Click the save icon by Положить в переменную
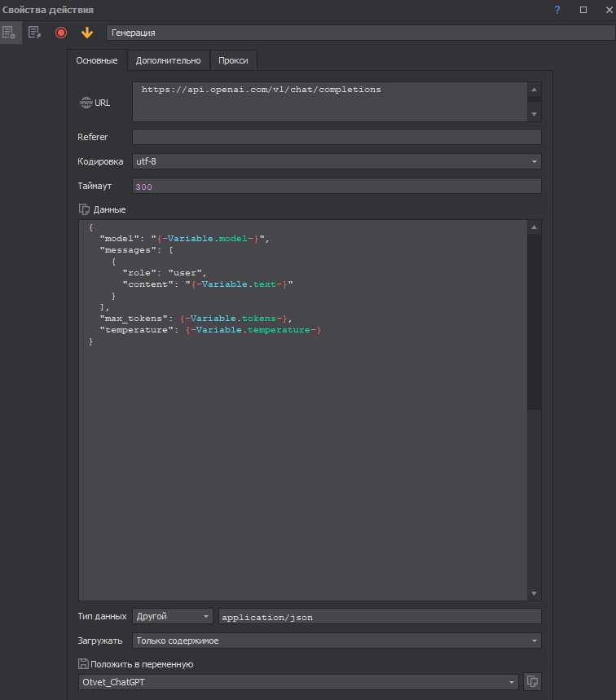 point(83,664)
